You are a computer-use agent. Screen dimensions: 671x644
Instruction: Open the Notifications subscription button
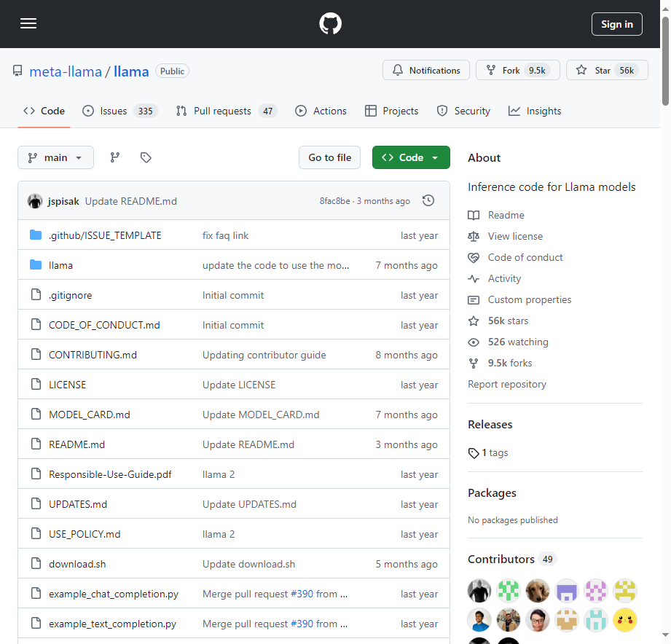click(425, 70)
